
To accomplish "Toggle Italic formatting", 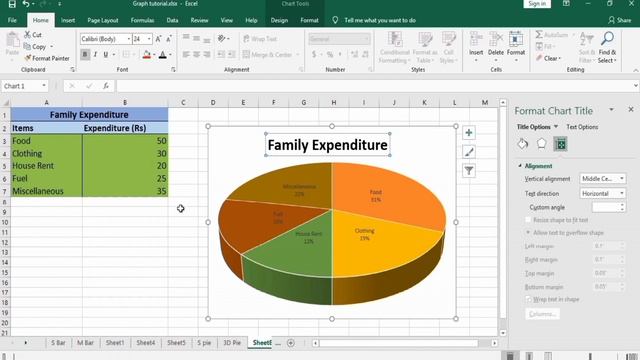I will click(96, 54).
